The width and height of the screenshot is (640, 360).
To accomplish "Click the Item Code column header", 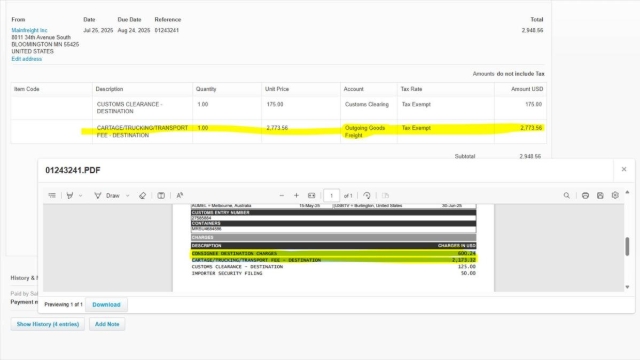I will point(27,89).
